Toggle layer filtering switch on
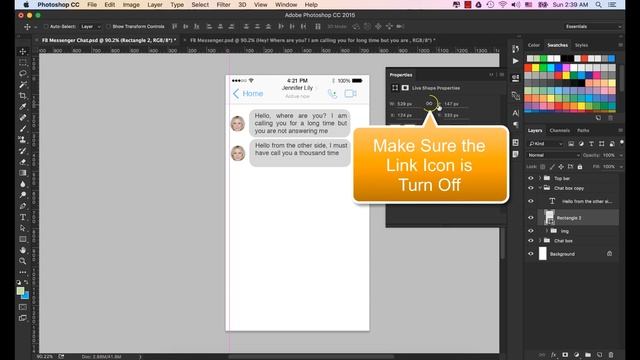This screenshot has height=360, width=640. click(x=621, y=143)
